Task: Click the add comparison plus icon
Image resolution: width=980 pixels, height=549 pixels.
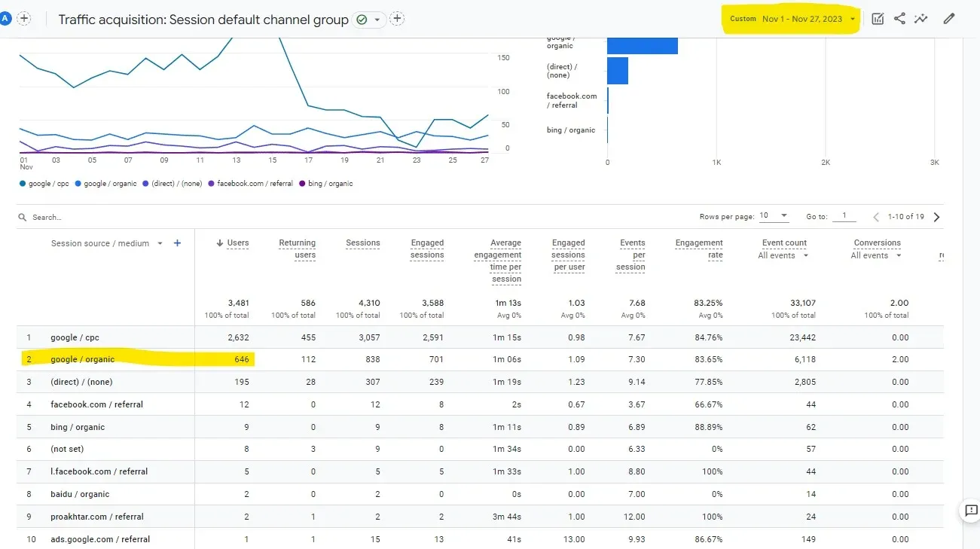Action: pos(24,18)
